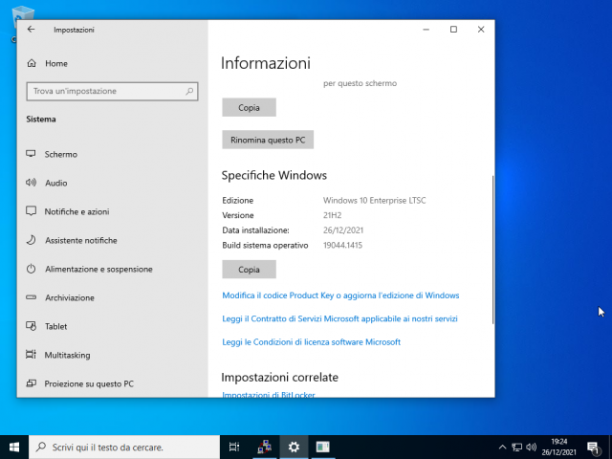The width and height of the screenshot is (612, 459).
Task: Click the settings window vertical scrollbar
Action: coord(493,250)
